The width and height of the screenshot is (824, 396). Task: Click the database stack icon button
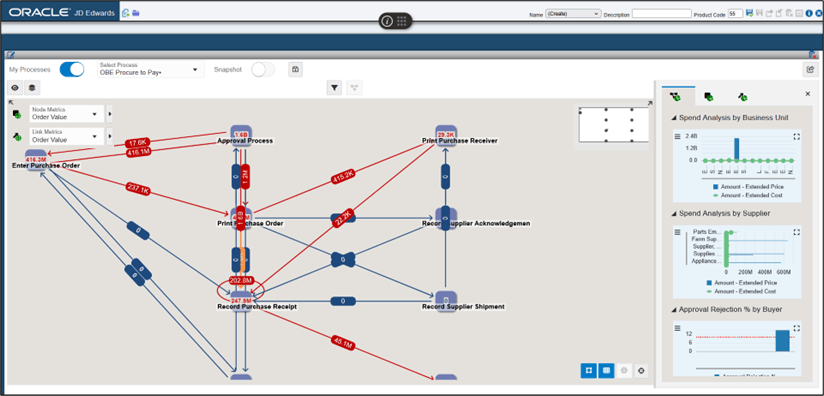32,88
